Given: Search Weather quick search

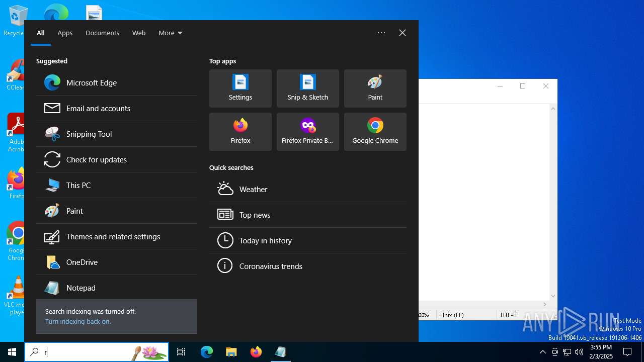Looking at the screenshot, I should [308, 189].
